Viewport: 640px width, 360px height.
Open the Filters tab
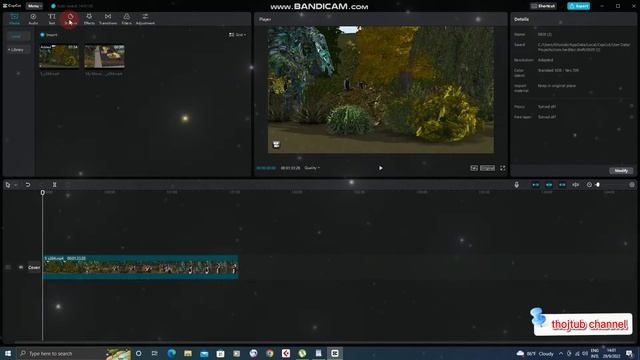(x=127, y=19)
